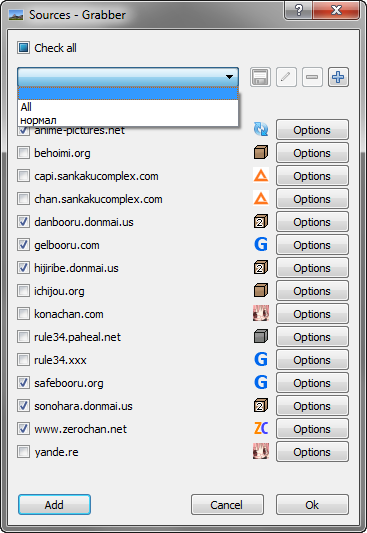Click the capi.sankakucomplex.com orange triangle icon
Viewport: 367px width, 533px height.
click(261, 175)
